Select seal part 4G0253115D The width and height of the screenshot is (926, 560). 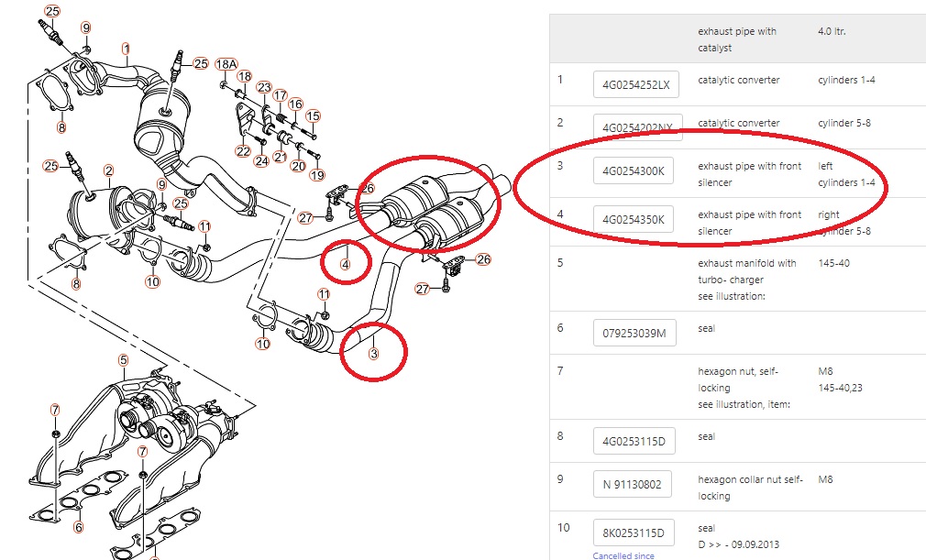[634, 441]
